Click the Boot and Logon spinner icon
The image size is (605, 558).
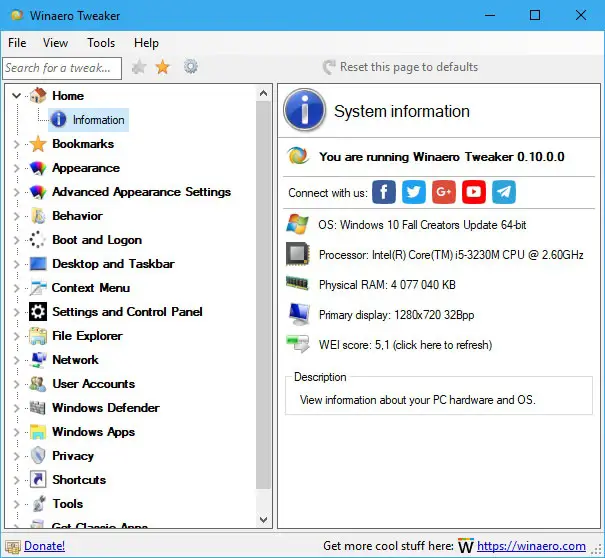click(37, 240)
